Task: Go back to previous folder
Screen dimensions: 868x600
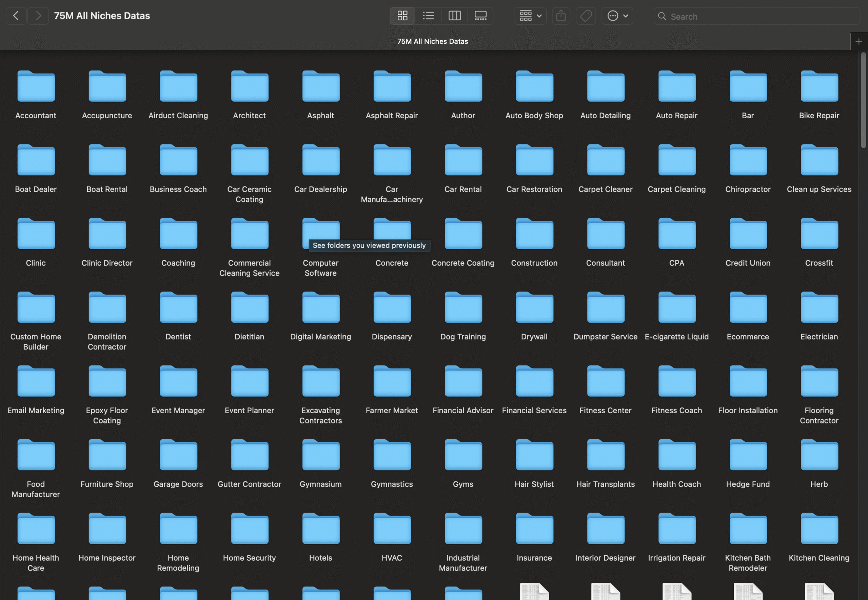Action: point(16,16)
